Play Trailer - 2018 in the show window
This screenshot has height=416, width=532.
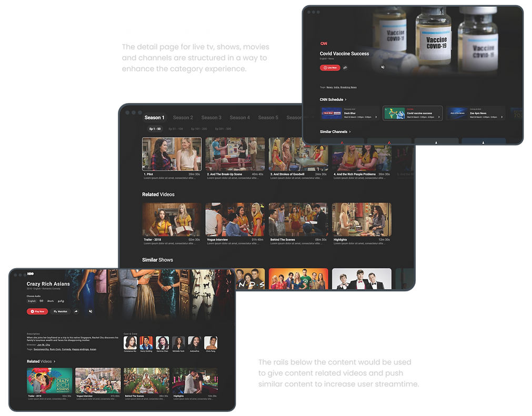pyautogui.click(x=172, y=220)
